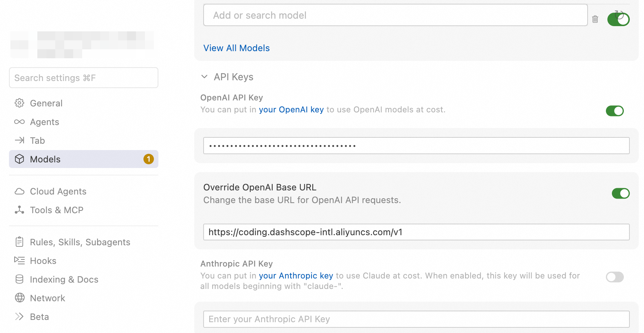Click the General gear icon
The height and width of the screenshot is (333, 644).
[19, 103]
